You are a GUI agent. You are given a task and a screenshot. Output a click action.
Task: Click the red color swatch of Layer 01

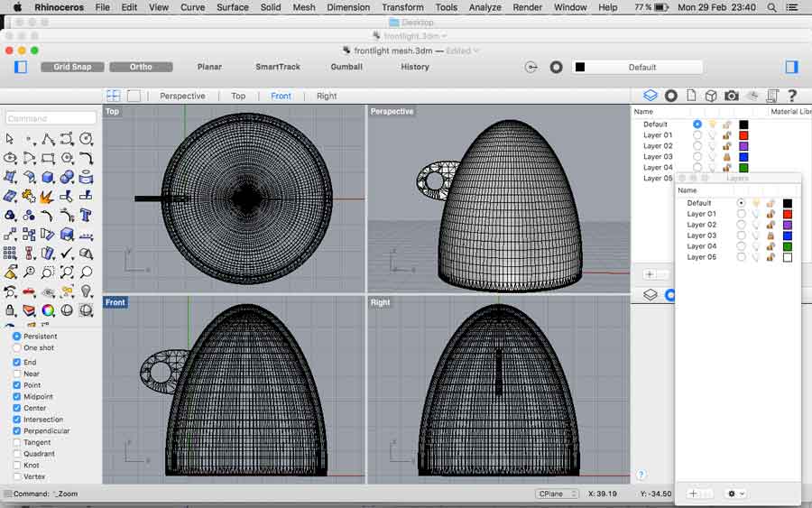(743, 135)
